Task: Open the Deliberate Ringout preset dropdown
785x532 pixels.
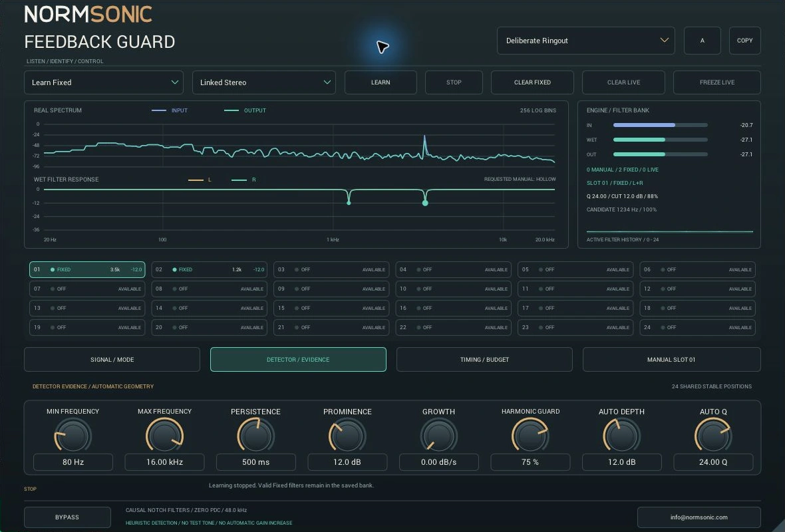Action: (x=585, y=41)
